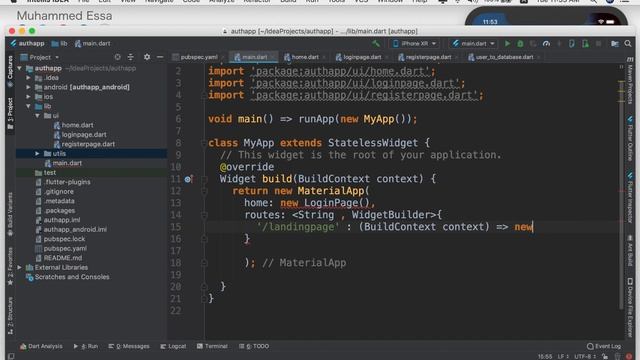The height and width of the screenshot is (360, 640).
Task: Click the Attach debugger to process icon
Action: [x=571, y=43]
